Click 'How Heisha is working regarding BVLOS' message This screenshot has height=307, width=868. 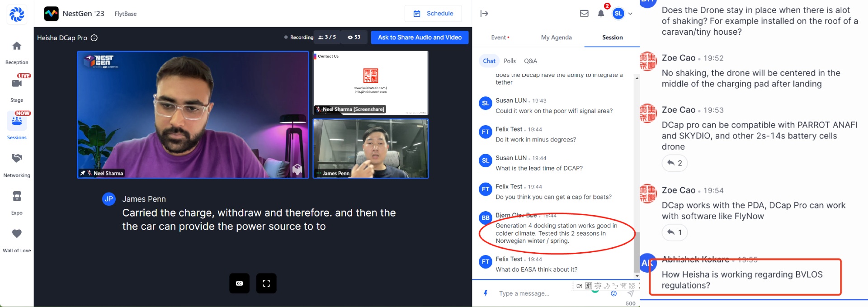pyautogui.click(x=742, y=280)
